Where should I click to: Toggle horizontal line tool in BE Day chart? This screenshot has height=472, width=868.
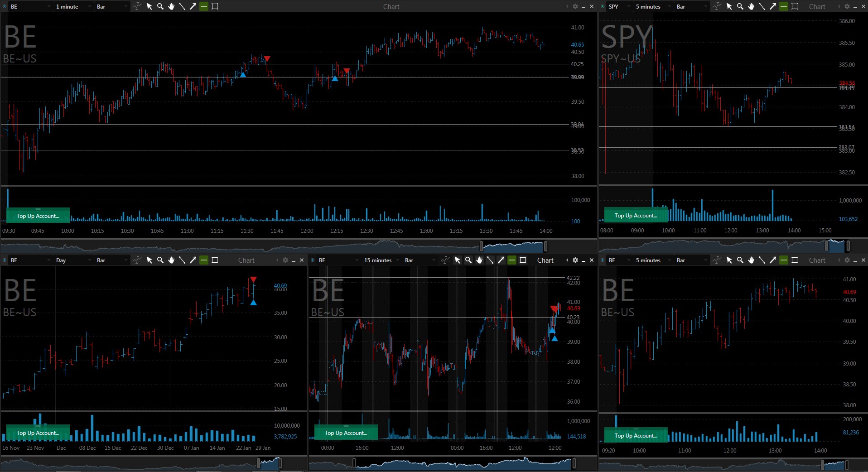tap(204, 260)
